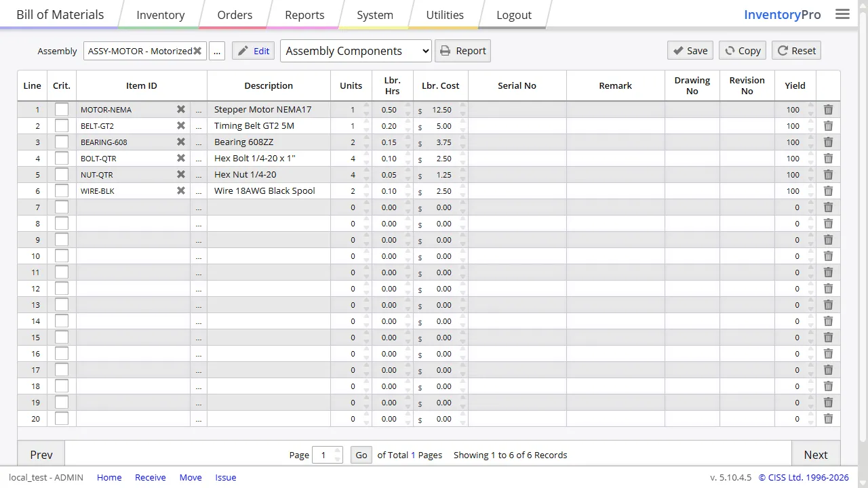This screenshot has height=488, width=868.
Task: Open item lookup on empty line 7
Action: (199, 207)
